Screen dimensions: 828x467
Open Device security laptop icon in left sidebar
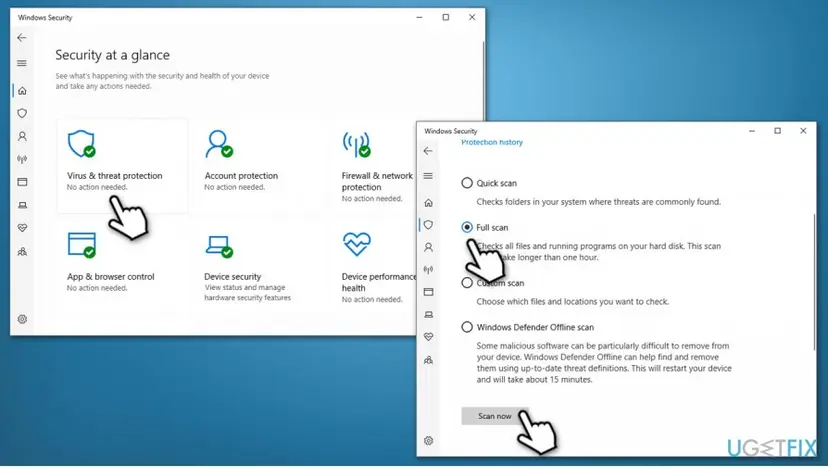click(22, 205)
